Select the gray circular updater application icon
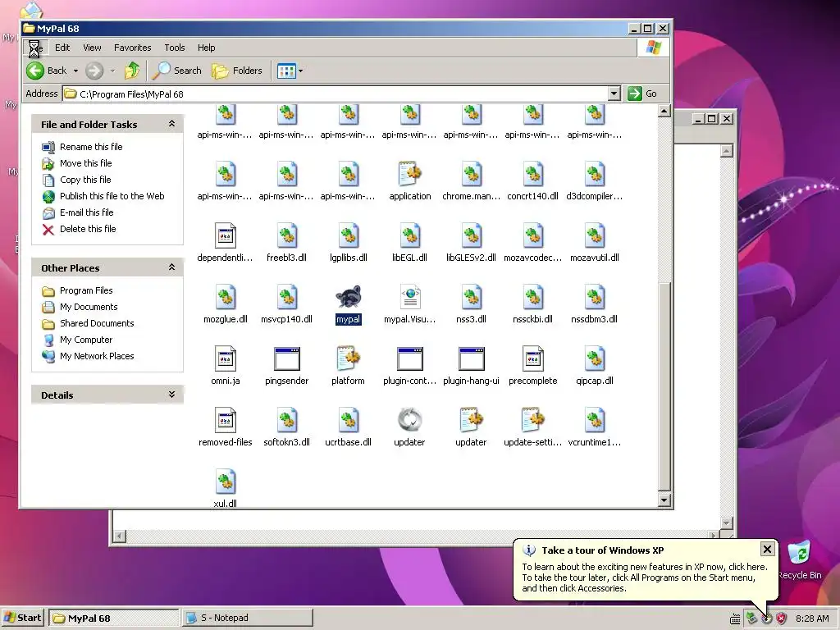The width and height of the screenshot is (840, 630). point(410,420)
